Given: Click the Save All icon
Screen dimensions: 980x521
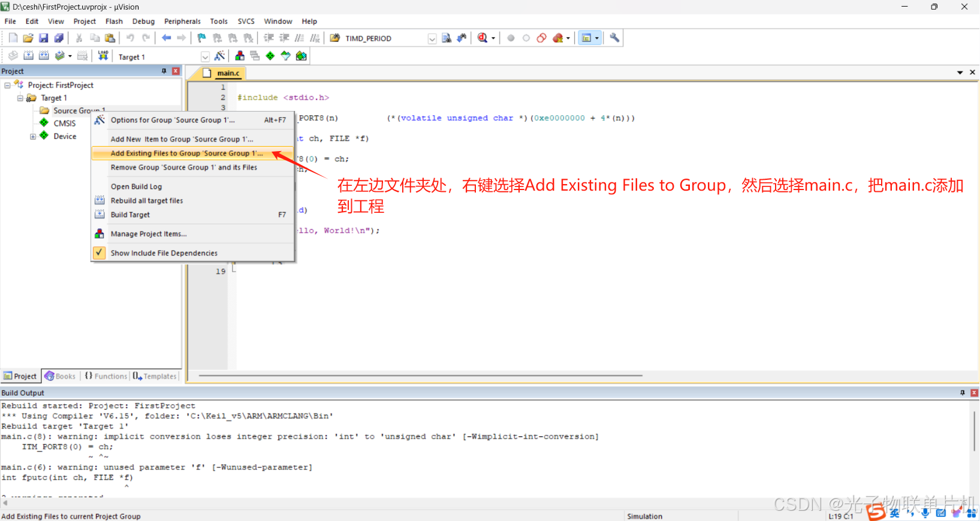Looking at the screenshot, I should 59,38.
